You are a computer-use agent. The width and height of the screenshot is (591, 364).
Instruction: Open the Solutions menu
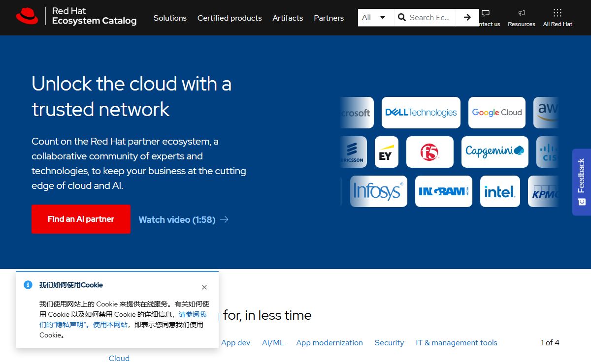point(170,18)
